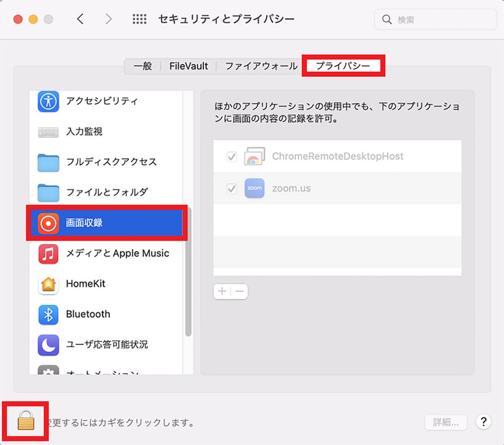Viewport: 504px width, 445px height.
Task: Remove an application with the minus button
Action: (x=239, y=291)
